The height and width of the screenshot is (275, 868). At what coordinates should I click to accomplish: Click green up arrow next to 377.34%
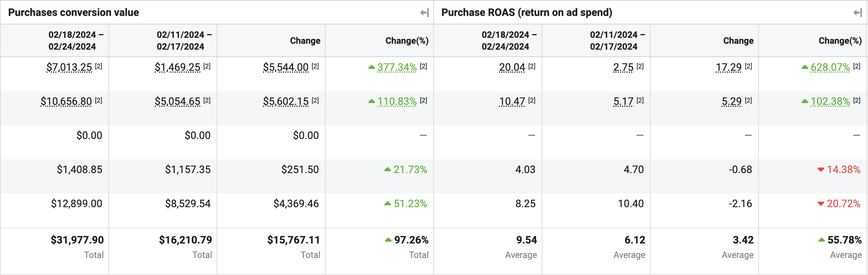click(x=372, y=67)
